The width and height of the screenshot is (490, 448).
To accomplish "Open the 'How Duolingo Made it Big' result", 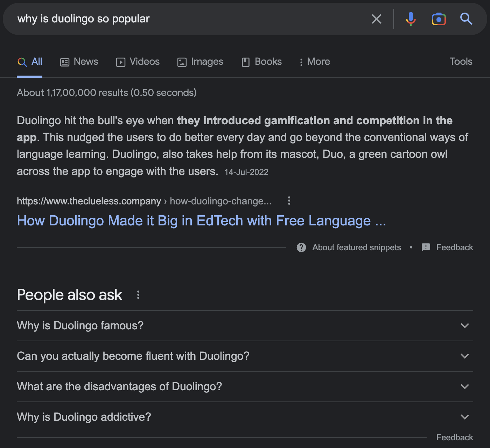I will (202, 221).
